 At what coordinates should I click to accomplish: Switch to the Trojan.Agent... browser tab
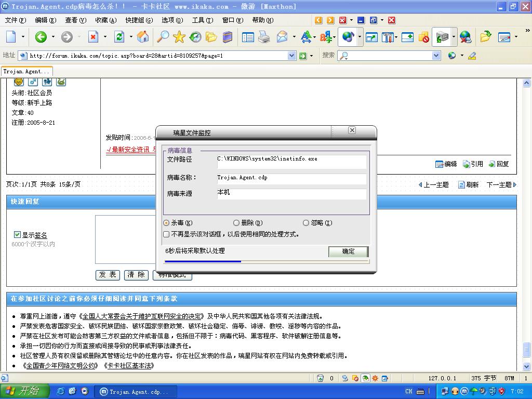coord(26,72)
